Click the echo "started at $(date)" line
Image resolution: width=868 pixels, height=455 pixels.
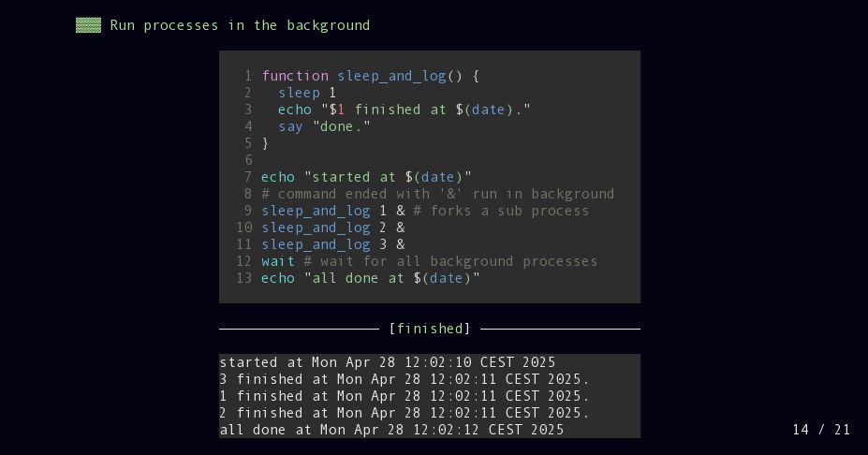(x=366, y=177)
